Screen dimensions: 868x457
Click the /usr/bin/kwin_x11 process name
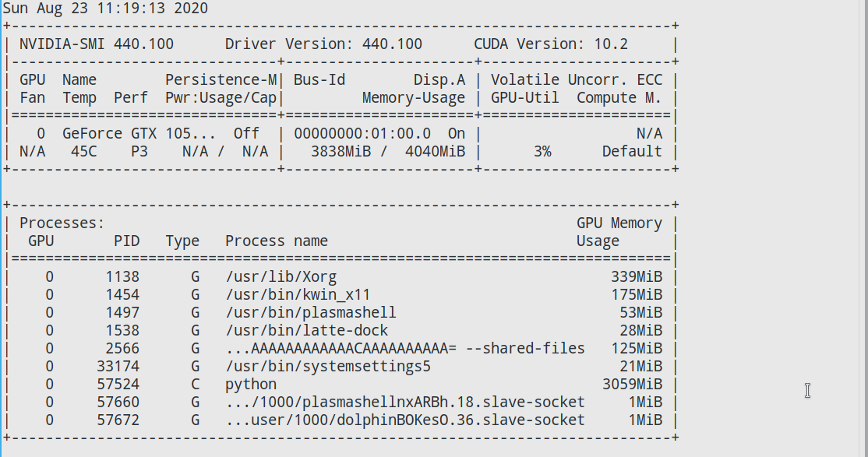pos(298,295)
